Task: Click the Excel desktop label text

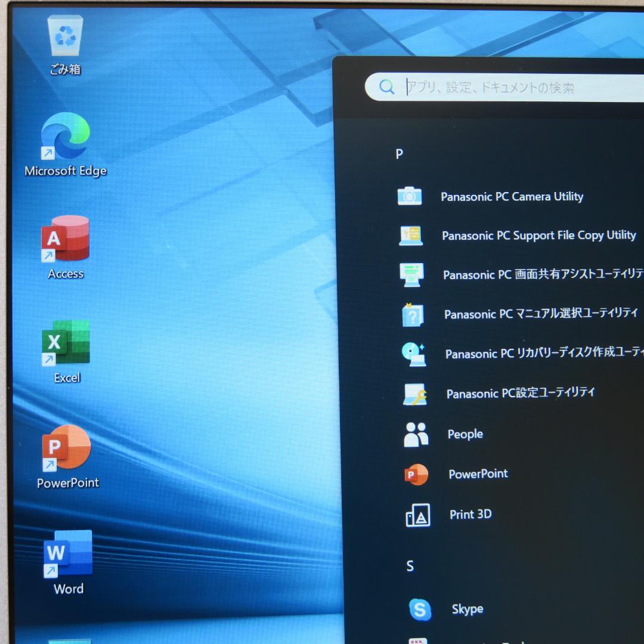Action: pos(67,377)
